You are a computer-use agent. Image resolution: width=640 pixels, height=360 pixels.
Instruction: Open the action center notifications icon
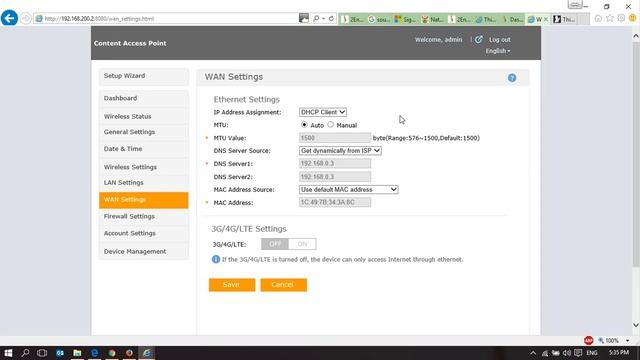pyautogui.click(x=578, y=353)
